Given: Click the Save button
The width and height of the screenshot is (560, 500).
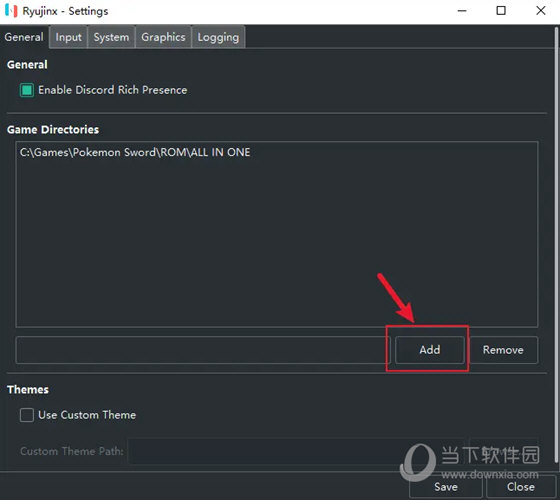Looking at the screenshot, I should (x=446, y=487).
